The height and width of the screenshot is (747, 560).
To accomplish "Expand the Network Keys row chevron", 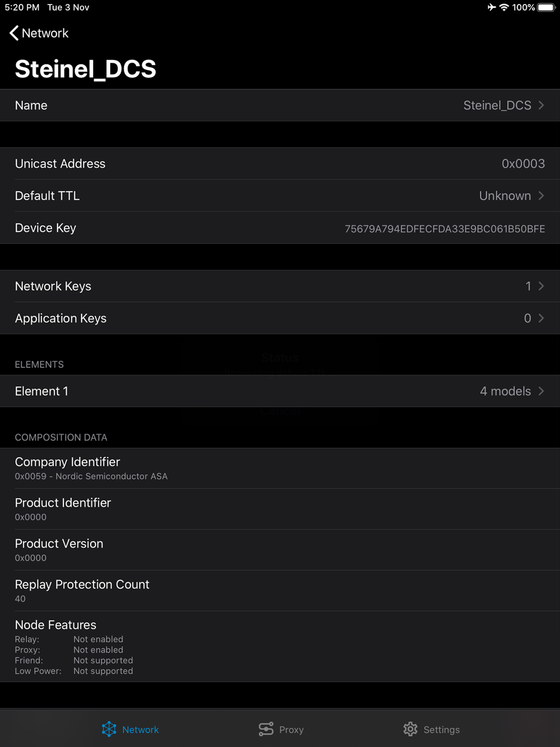I will click(541, 286).
